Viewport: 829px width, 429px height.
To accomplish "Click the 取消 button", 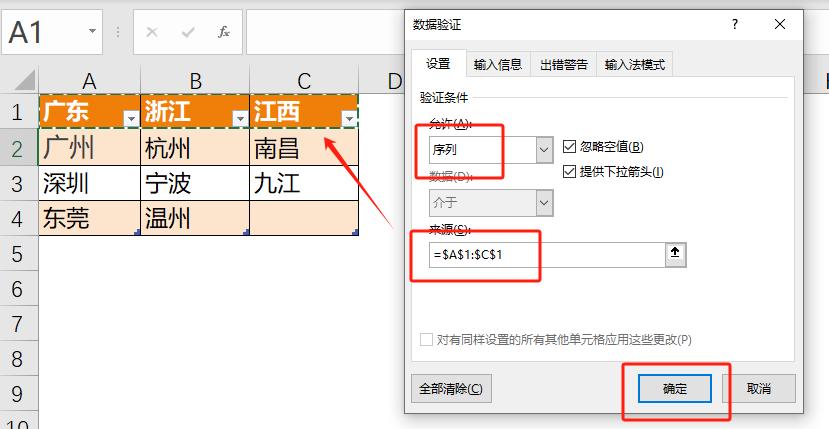I will click(x=761, y=389).
